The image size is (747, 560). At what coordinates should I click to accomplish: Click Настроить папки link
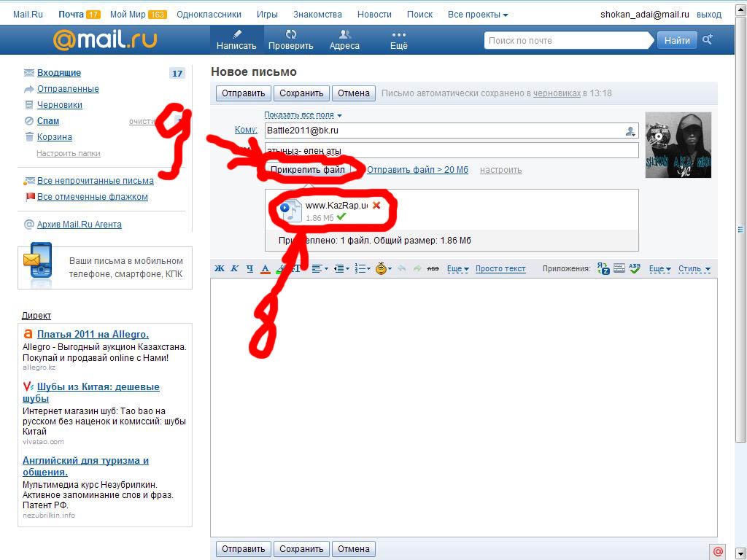pyautogui.click(x=69, y=153)
